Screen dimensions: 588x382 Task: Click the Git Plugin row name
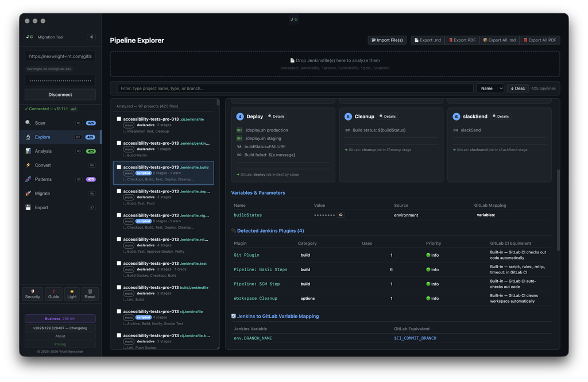246,255
